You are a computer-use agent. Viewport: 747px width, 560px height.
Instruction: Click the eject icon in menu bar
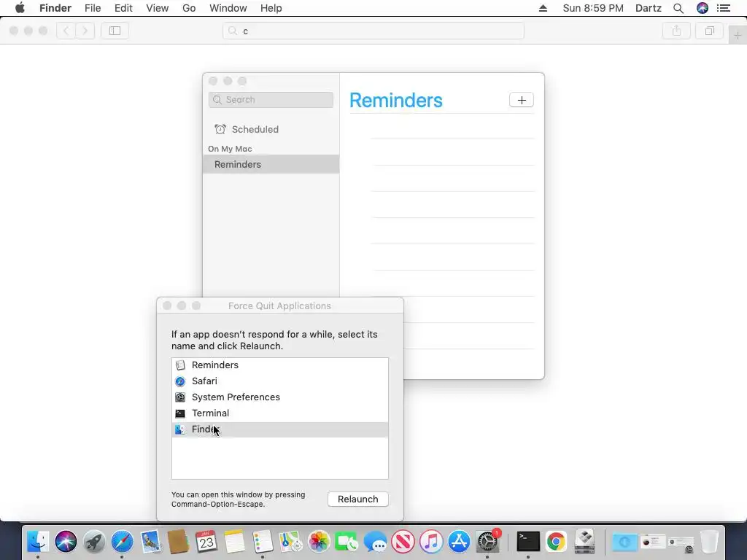543,8
